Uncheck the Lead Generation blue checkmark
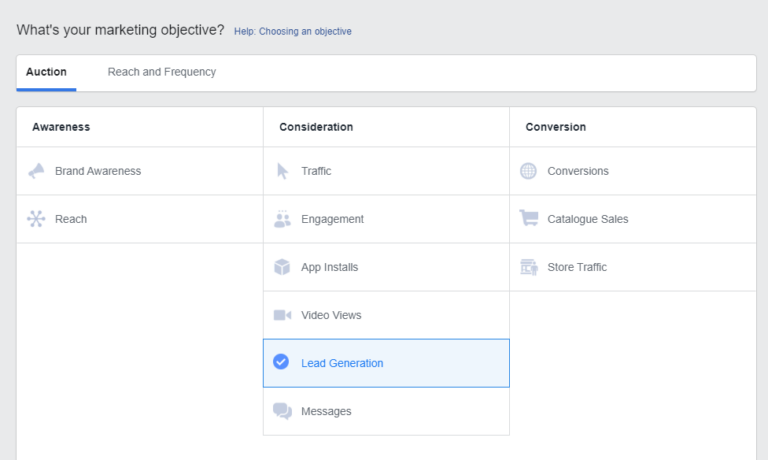This screenshot has height=460, width=768. [281, 362]
